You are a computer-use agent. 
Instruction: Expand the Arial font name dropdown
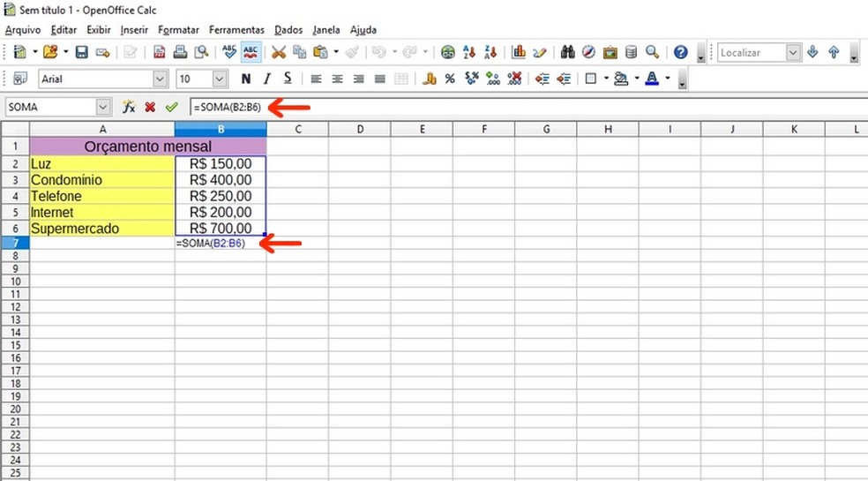click(x=160, y=79)
